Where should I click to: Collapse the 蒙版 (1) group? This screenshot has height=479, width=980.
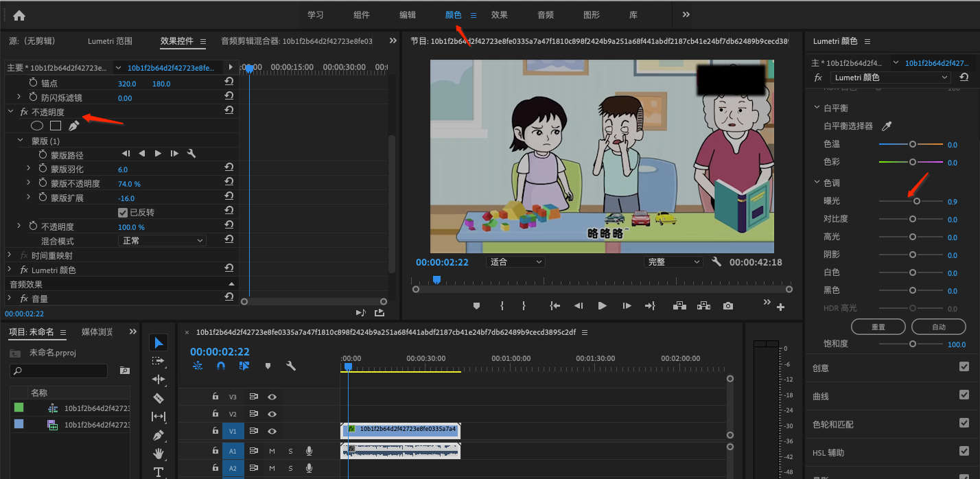(x=21, y=141)
